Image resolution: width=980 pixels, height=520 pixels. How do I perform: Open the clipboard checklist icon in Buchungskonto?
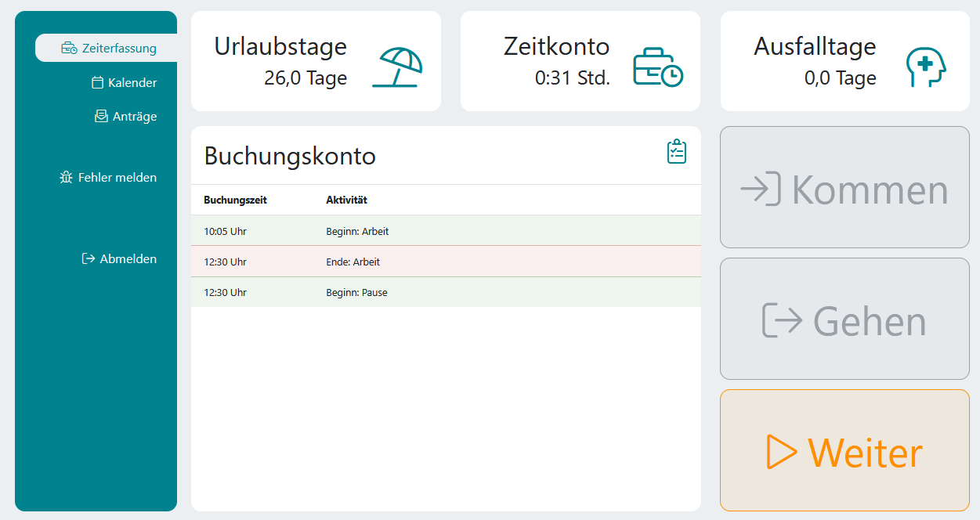676,152
